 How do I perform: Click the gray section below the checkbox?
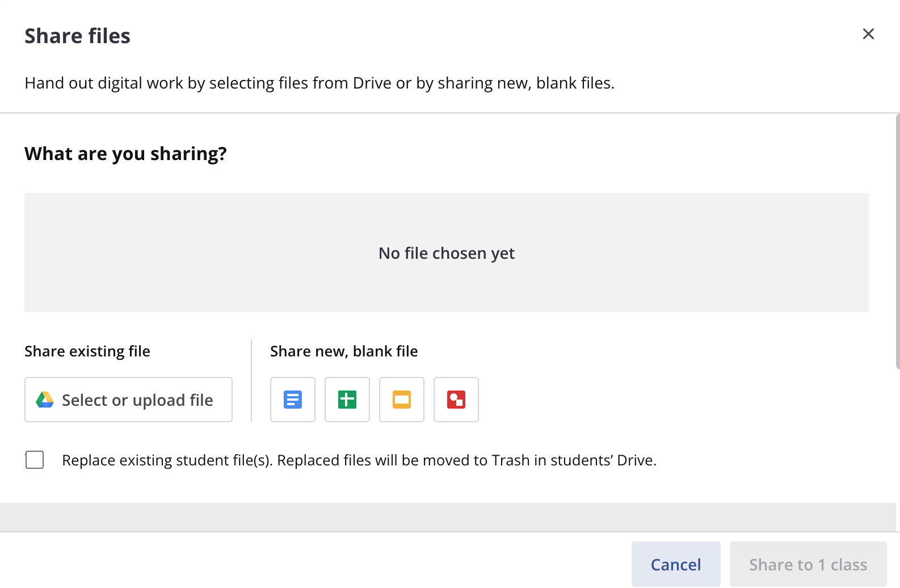[446, 516]
